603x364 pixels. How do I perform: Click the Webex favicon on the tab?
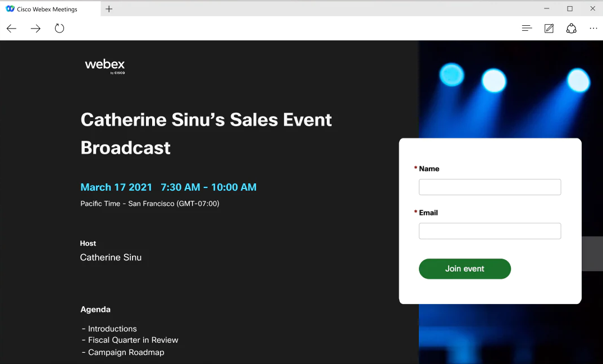10,9
